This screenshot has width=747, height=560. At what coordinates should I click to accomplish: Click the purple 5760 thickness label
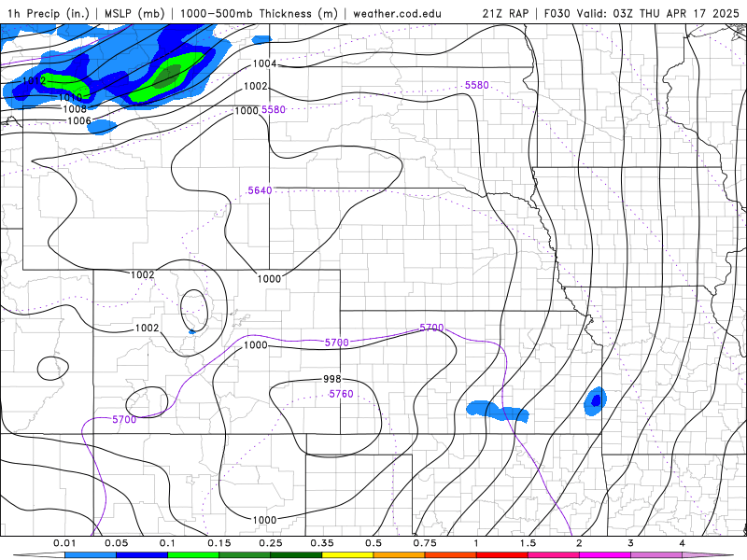(341, 394)
